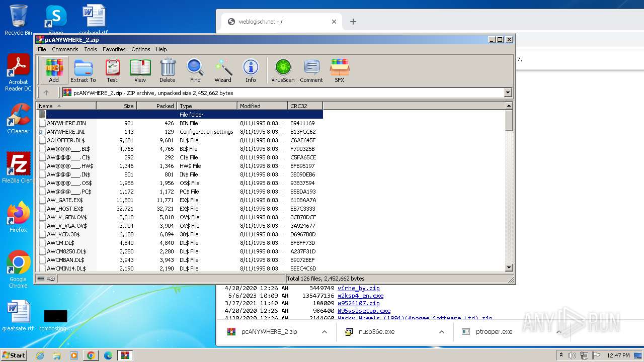Click the View file icon
Image resolution: width=644 pixels, height=362 pixels.
140,70
